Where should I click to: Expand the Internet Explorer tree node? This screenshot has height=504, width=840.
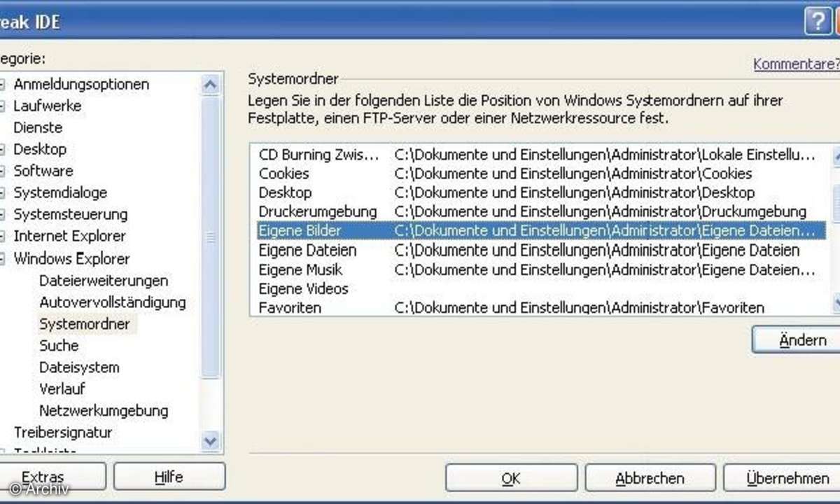click(2, 237)
